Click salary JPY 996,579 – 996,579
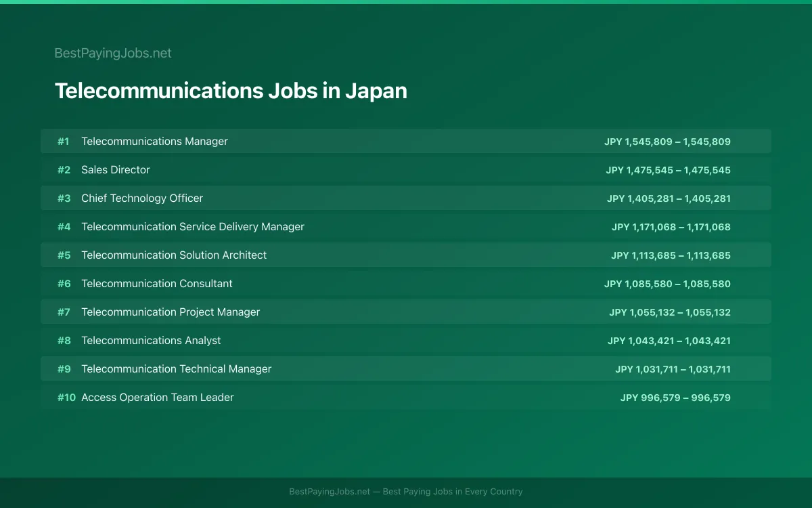The width and height of the screenshot is (812, 508). point(675,398)
